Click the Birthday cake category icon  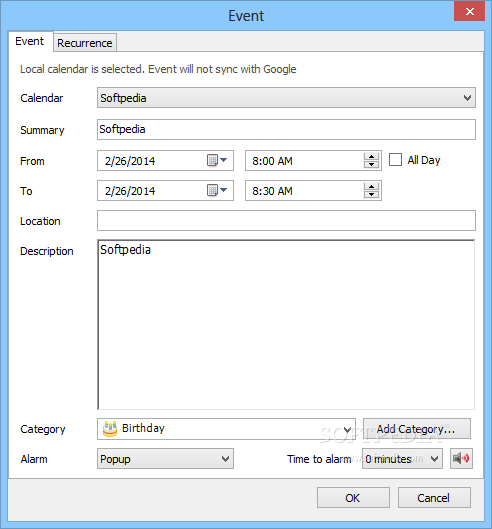pyautogui.click(x=110, y=429)
